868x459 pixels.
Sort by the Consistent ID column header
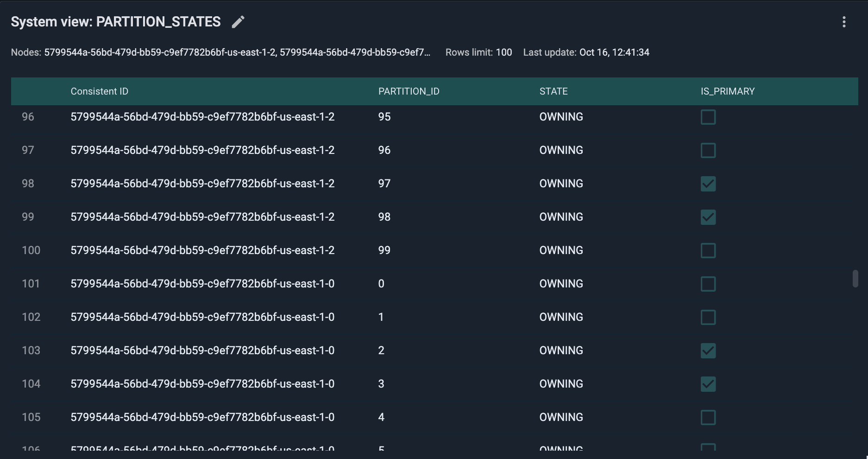pos(99,91)
